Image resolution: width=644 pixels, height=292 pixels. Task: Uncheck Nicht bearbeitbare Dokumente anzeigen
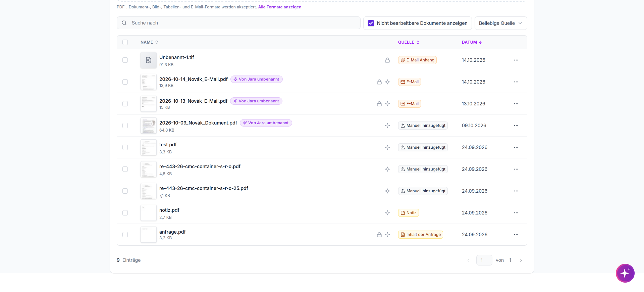pos(371,23)
